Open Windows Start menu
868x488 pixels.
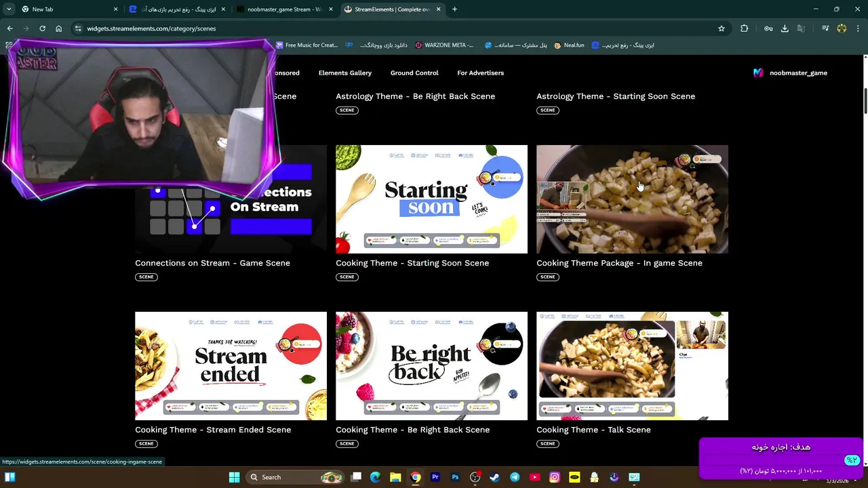tap(234, 477)
